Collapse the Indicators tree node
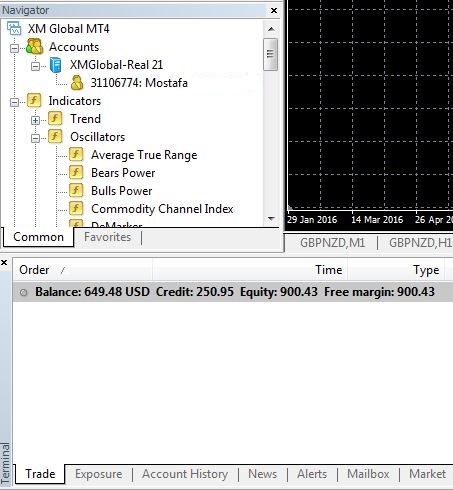Screen dimensions: 453x490 tap(14, 102)
